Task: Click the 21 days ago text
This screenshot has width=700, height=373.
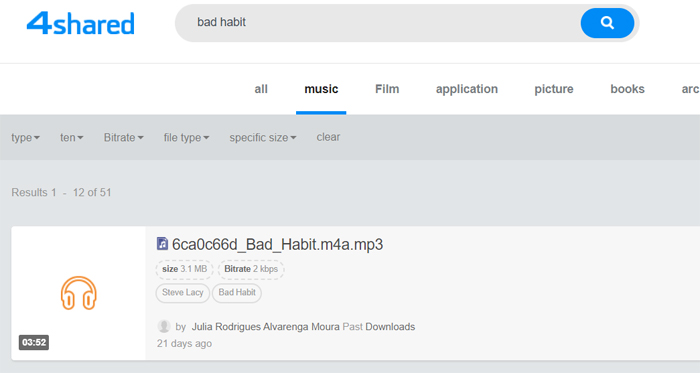Action: [x=184, y=344]
